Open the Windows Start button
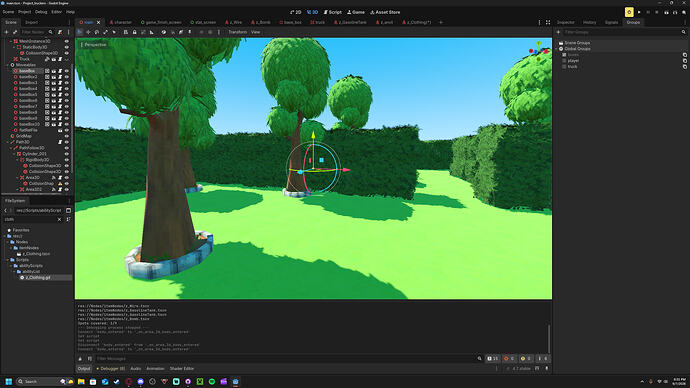This screenshot has width=690, height=388. pyautogui.click(x=8, y=381)
